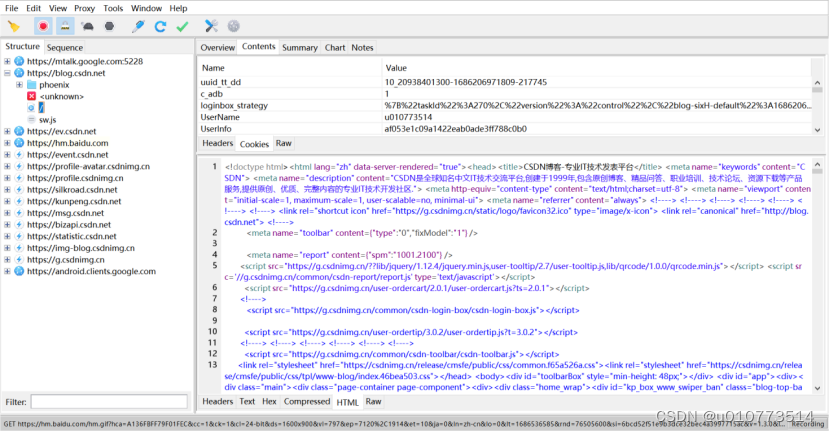Select the globe icon for ev.csdn.net
830x432 pixels.
point(19,131)
